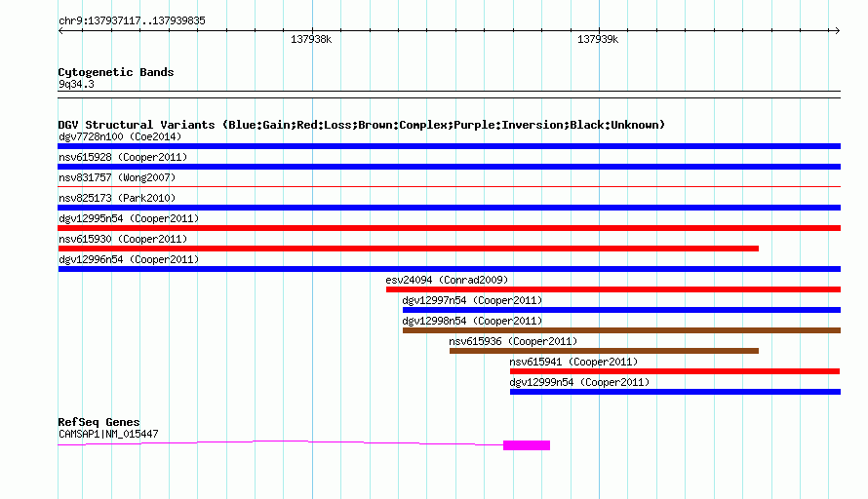The width and height of the screenshot is (868, 499).
Task: Click the blue bar under dgv12999n54
Action: point(675,392)
